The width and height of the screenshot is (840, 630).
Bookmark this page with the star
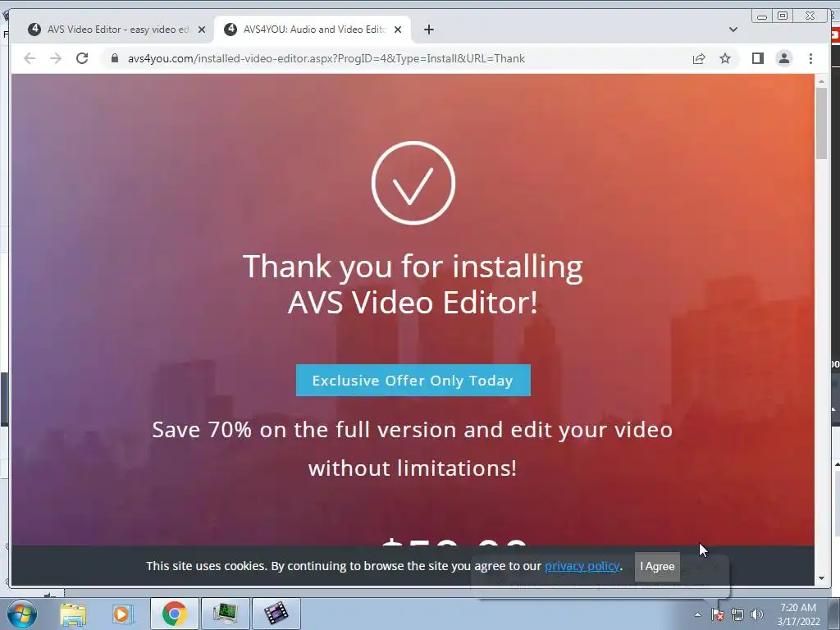(x=725, y=58)
